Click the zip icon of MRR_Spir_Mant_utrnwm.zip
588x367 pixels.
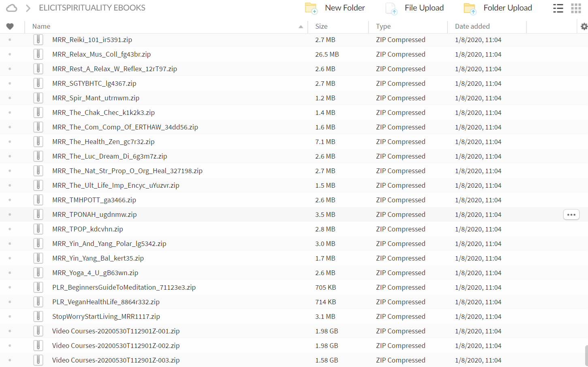[x=38, y=98]
